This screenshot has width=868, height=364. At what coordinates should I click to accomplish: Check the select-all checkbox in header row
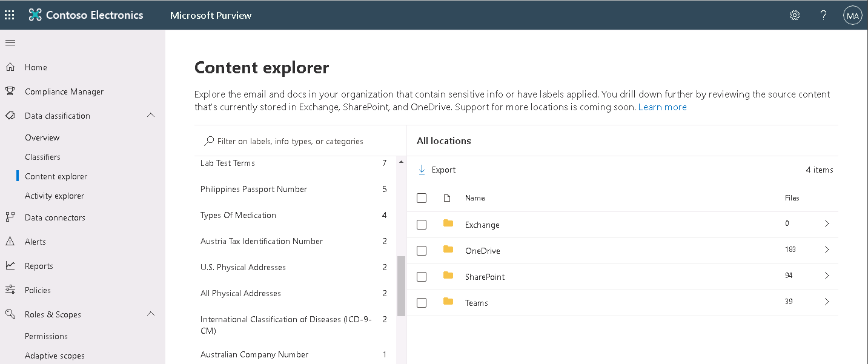pos(422,197)
